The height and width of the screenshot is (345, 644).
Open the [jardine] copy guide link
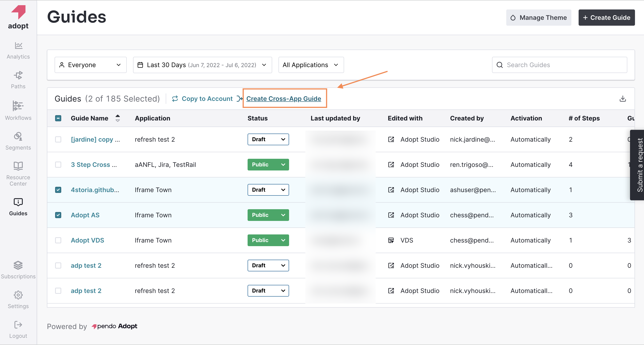point(96,139)
